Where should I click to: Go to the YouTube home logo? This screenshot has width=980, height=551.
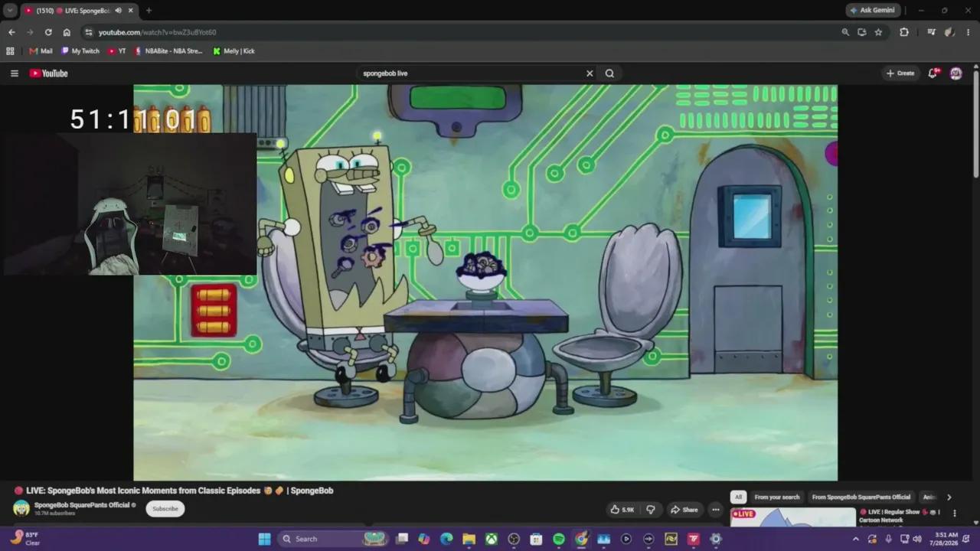coord(49,73)
